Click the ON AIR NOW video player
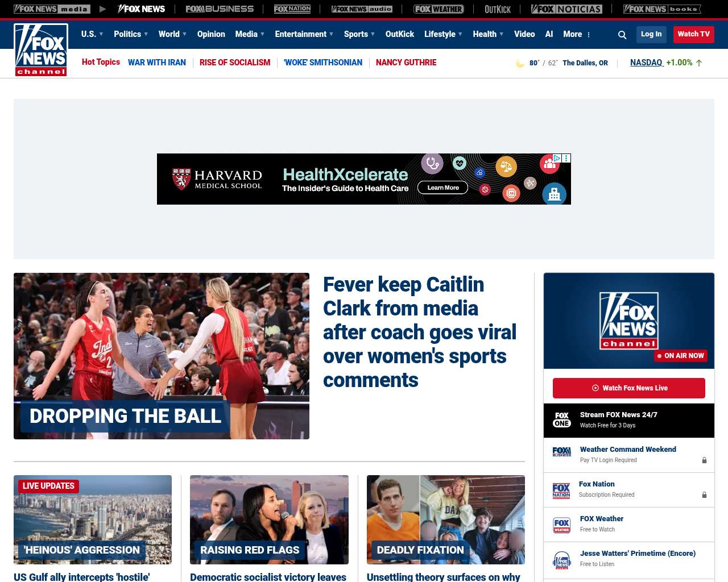Image resolution: width=728 pixels, height=582 pixels. click(x=629, y=321)
